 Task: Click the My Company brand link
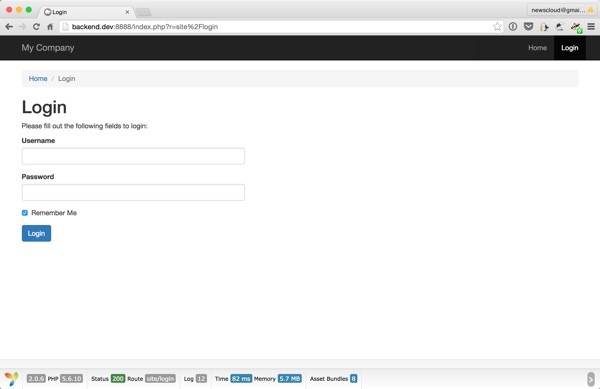(48, 48)
